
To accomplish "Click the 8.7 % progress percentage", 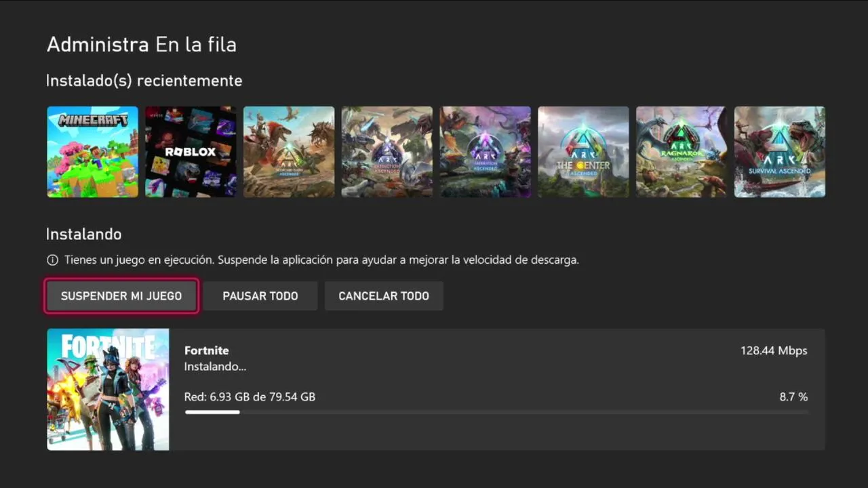I will coord(793,397).
